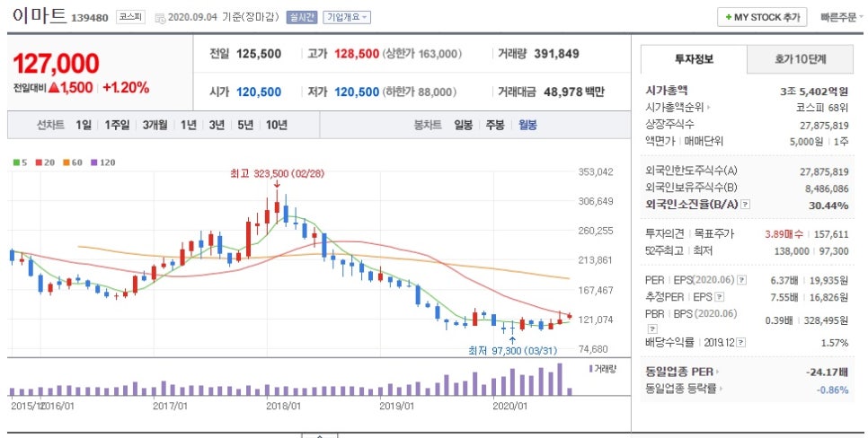868x438 pixels.
Task: Click the 2018/01 date axis label
Action: click(x=283, y=407)
